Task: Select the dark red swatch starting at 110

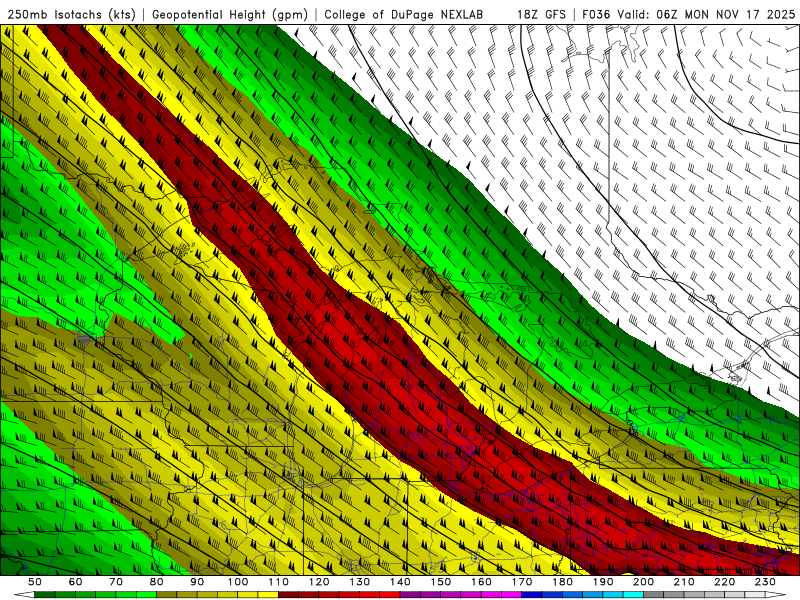Action: (x=289, y=595)
